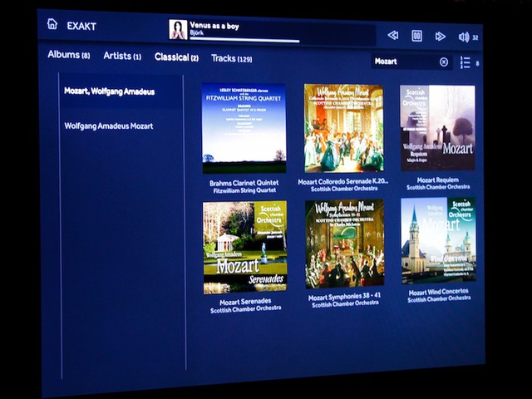Open Mozart Symphonies 38 - 41 cover
The image size is (532, 399).
click(345, 244)
